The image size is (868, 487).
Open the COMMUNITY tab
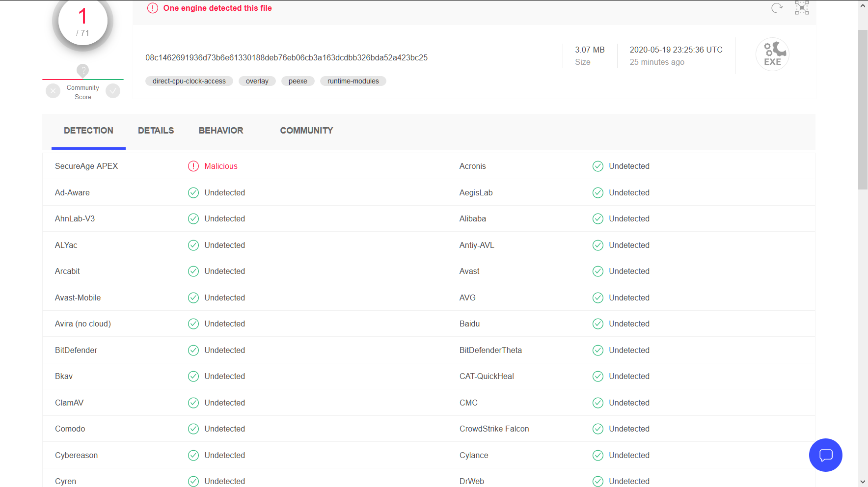[x=306, y=131]
